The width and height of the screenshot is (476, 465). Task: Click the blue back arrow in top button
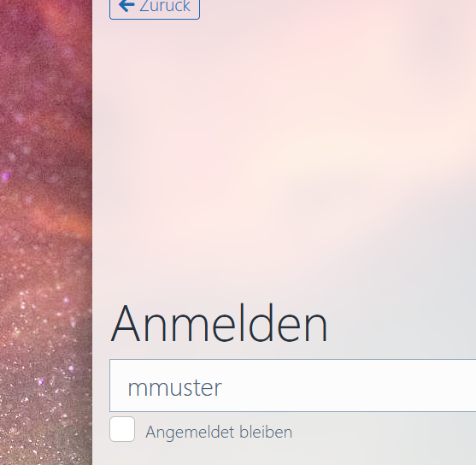point(126,5)
